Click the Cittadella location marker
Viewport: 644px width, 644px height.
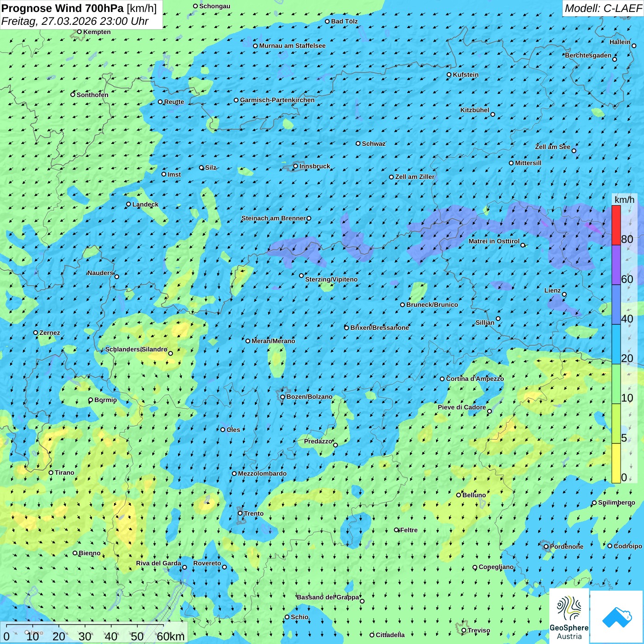coord(372,635)
